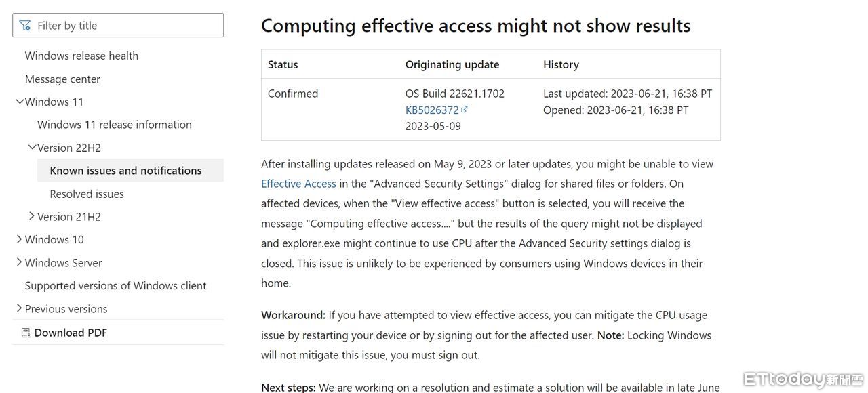Follow the Effective Access link
Viewport: 868px width, 393px height.
[298, 184]
